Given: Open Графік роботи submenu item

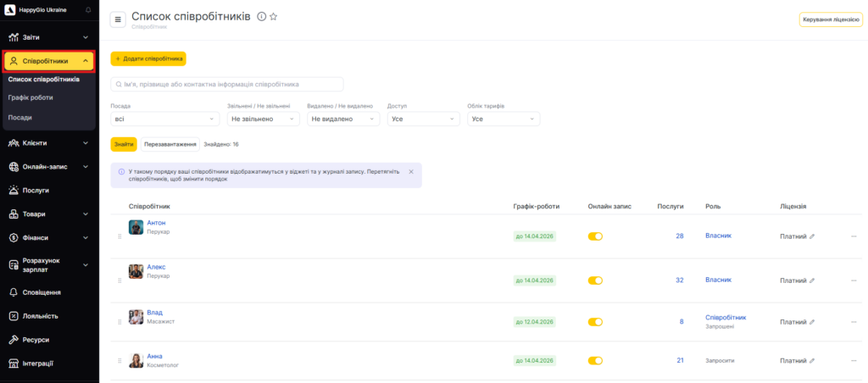Looking at the screenshot, I should coord(31,97).
